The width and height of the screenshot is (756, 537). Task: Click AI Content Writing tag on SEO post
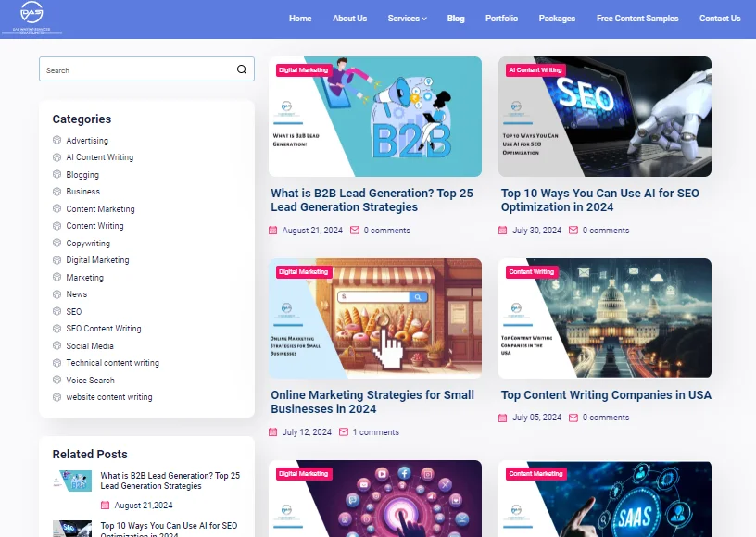pos(535,69)
